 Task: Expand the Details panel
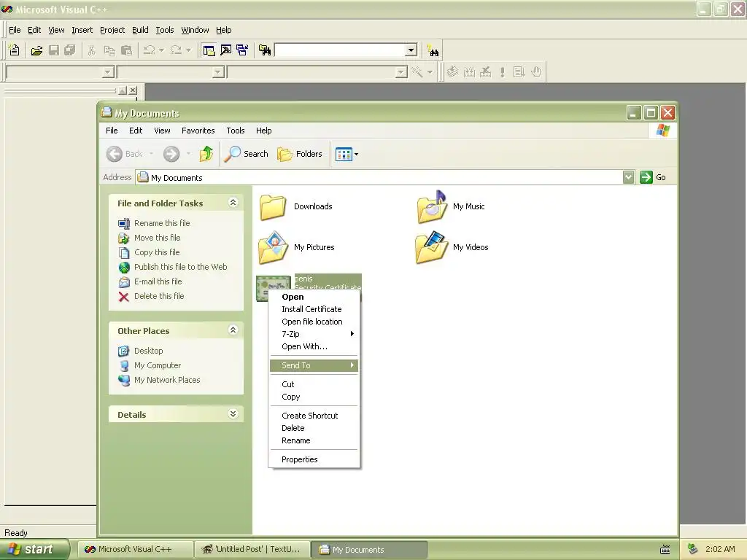point(233,414)
